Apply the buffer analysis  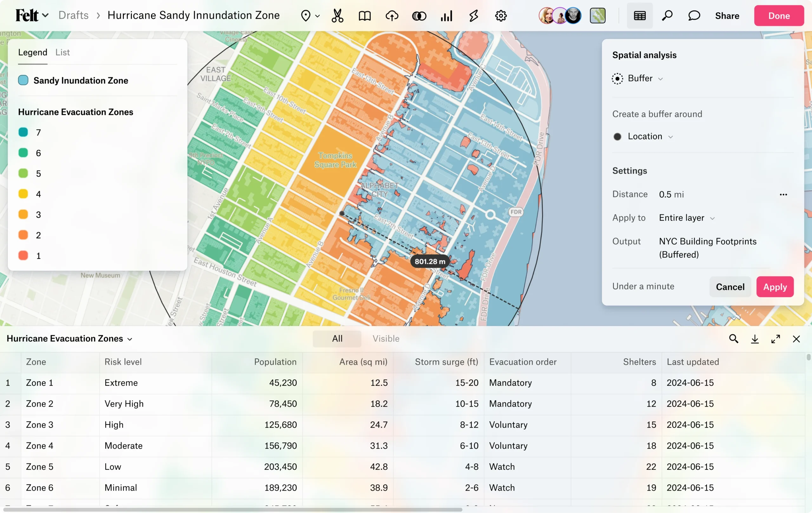tap(775, 287)
